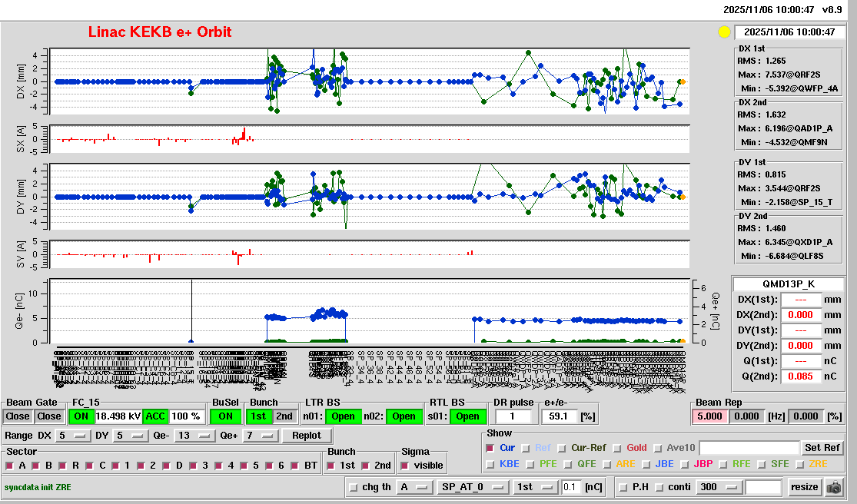
Task: Enable the Gold orbit checkbox
Action: click(x=619, y=448)
